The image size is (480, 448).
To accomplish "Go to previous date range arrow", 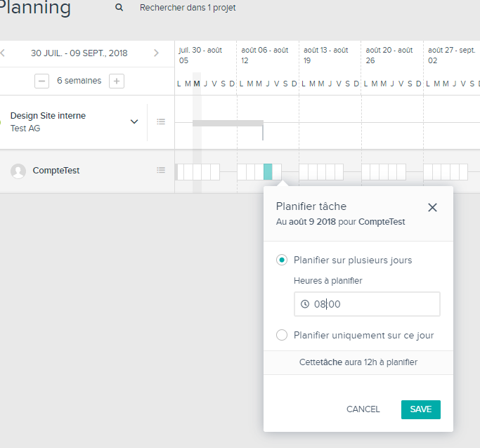I will point(2,53).
